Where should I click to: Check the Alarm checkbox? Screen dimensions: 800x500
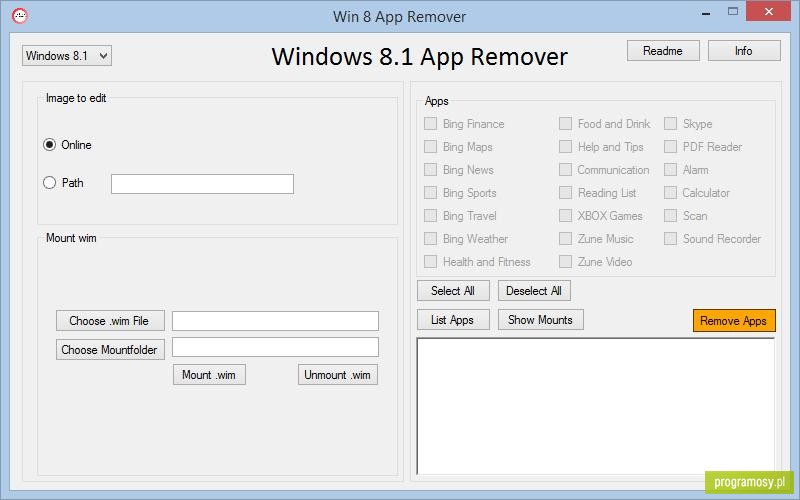tap(670, 169)
